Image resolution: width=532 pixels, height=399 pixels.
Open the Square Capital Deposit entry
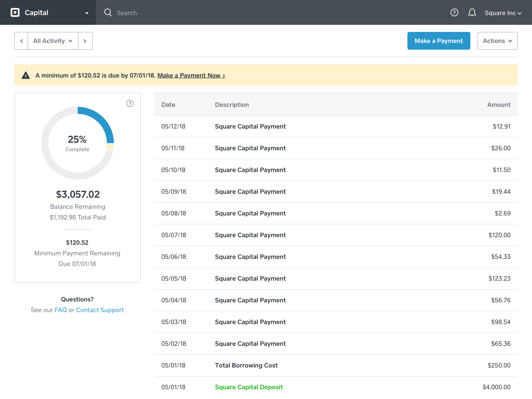tap(249, 387)
